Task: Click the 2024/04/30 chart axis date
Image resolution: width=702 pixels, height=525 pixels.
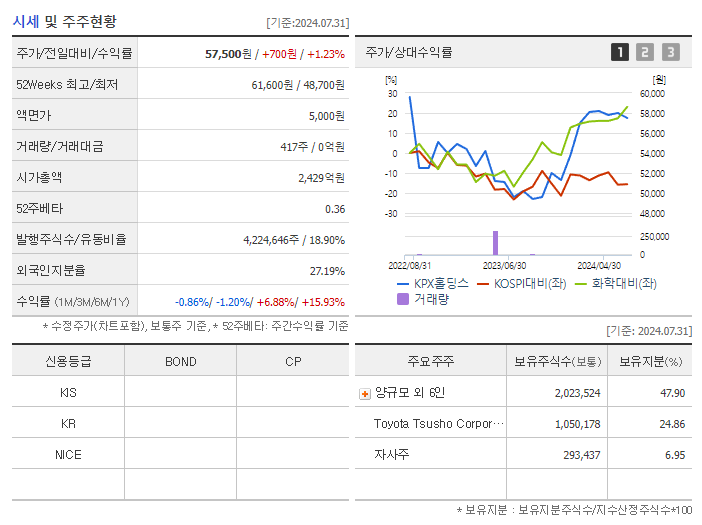Action: pos(599,266)
